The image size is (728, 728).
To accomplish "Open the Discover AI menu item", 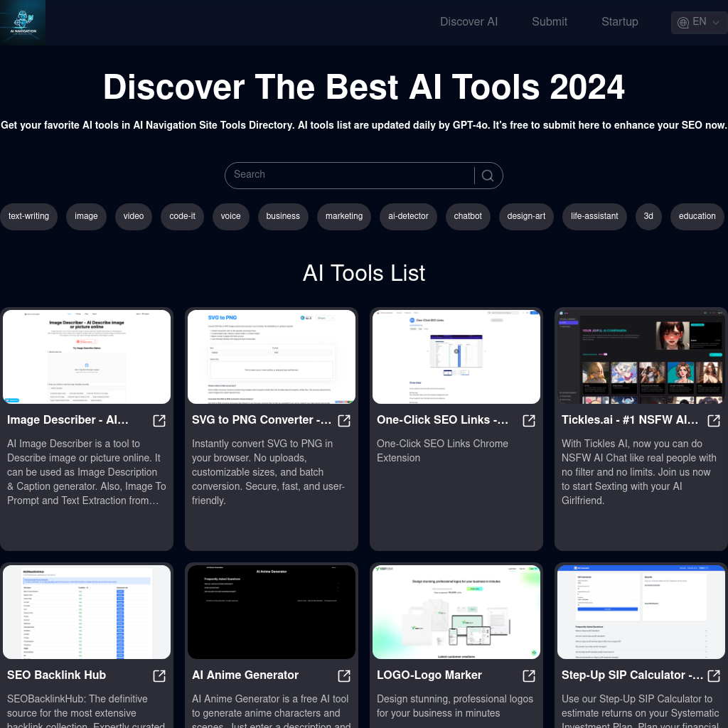I will coord(469,22).
